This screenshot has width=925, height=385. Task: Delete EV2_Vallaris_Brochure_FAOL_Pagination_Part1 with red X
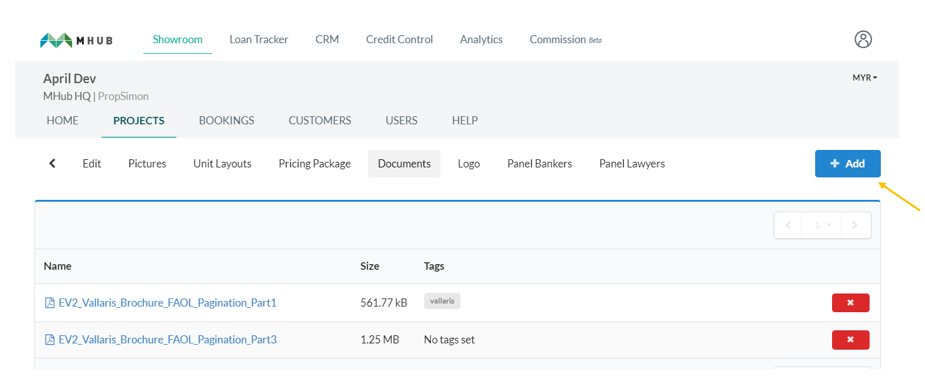coord(850,302)
